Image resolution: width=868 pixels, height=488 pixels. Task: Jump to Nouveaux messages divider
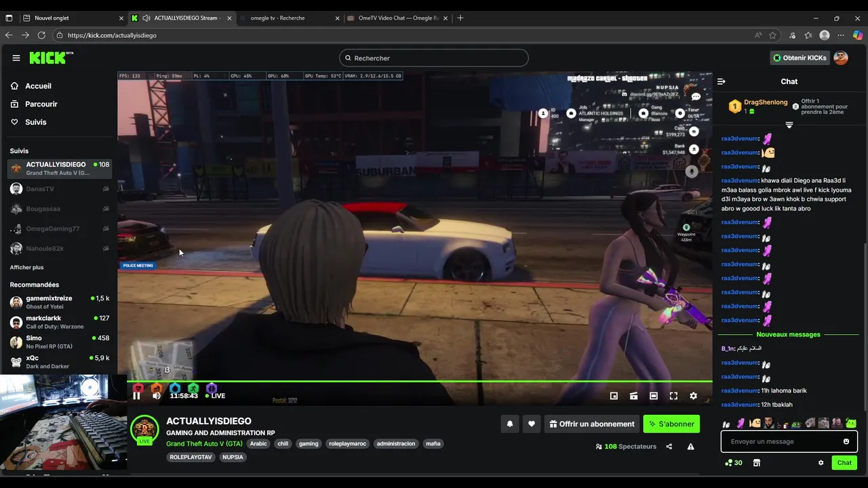[788, 335]
